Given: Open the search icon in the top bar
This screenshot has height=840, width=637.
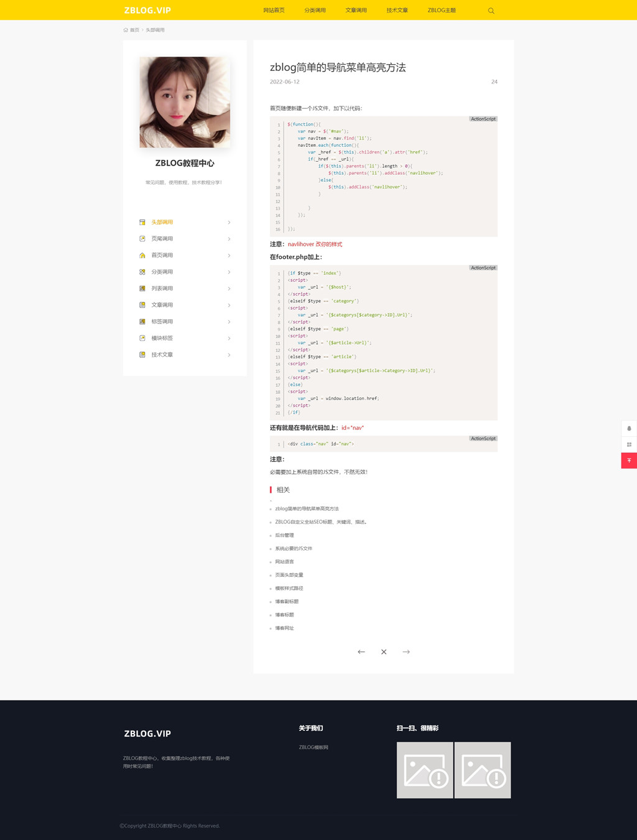Looking at the screenshot, I should pos(491,11).
